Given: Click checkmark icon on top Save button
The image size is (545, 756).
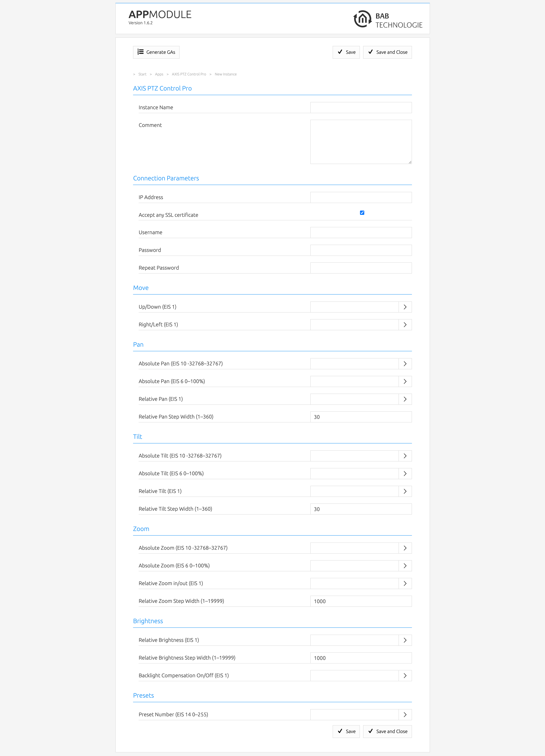Looking at the screenshot, I should tap(340, 52).
